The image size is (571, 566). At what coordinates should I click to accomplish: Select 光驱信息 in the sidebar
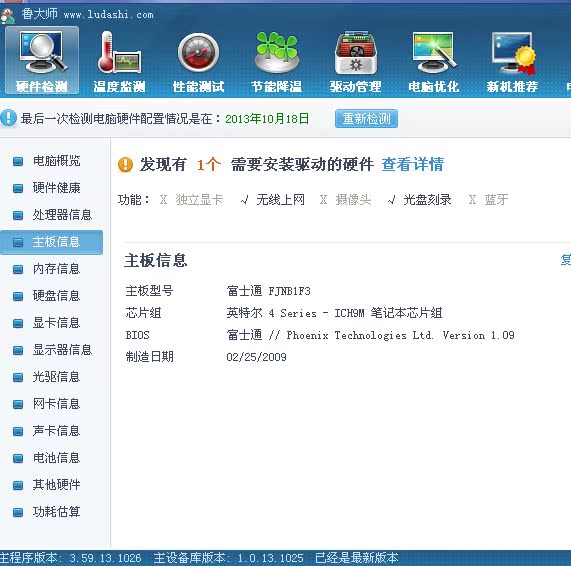(56, 377)
